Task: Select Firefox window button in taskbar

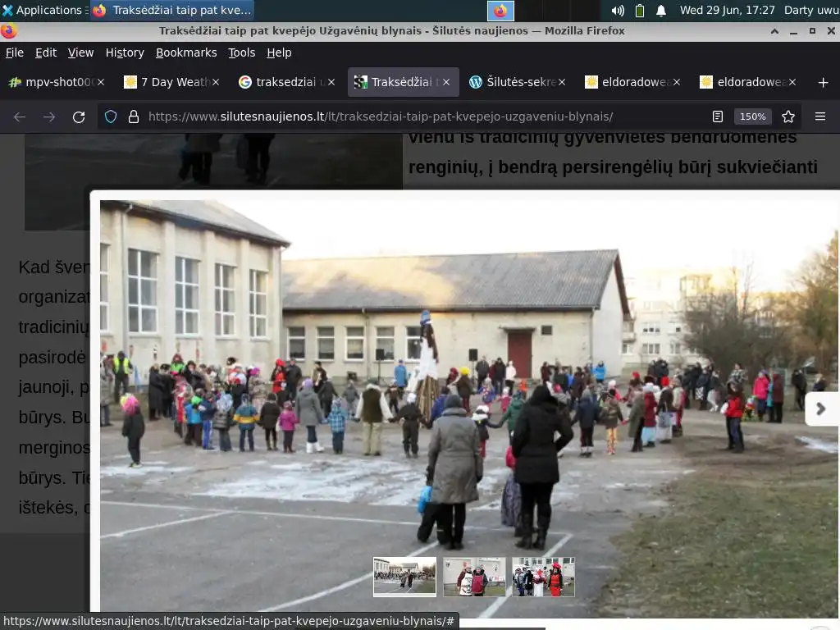Action: 171,10
